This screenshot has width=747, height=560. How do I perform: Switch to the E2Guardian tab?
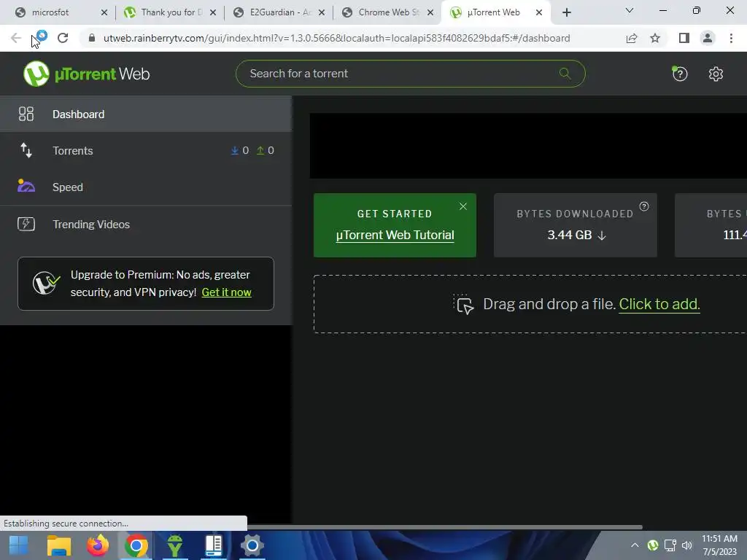point(279,12)
